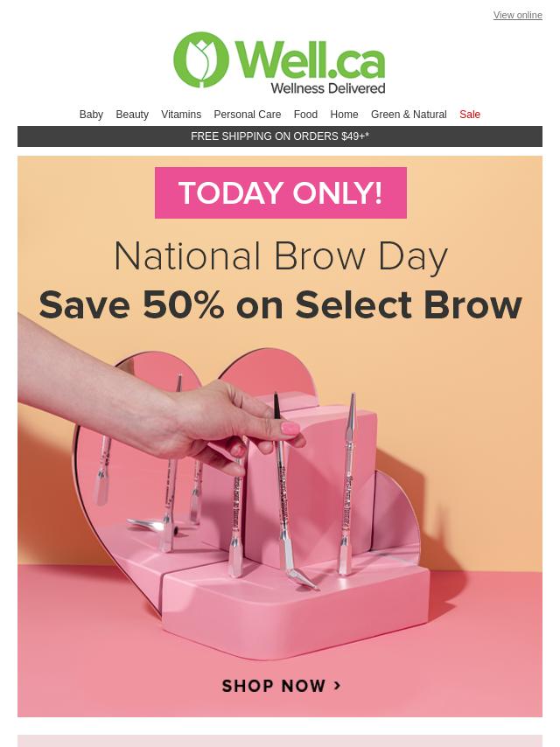Viewport: 560px width, 747px height.
Task: Click the National Brow Day heading
Action: (281, 256)
